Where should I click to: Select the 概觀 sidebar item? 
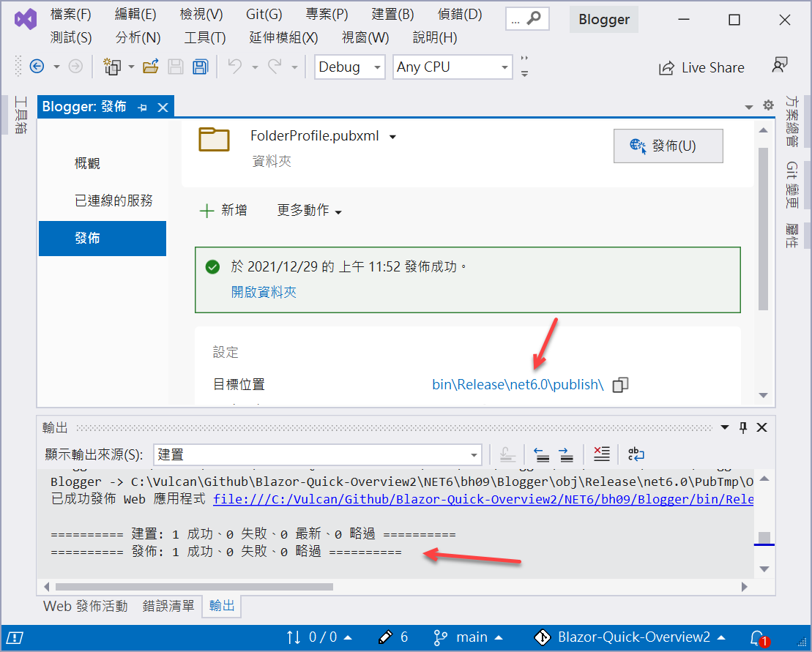[87, 164]
